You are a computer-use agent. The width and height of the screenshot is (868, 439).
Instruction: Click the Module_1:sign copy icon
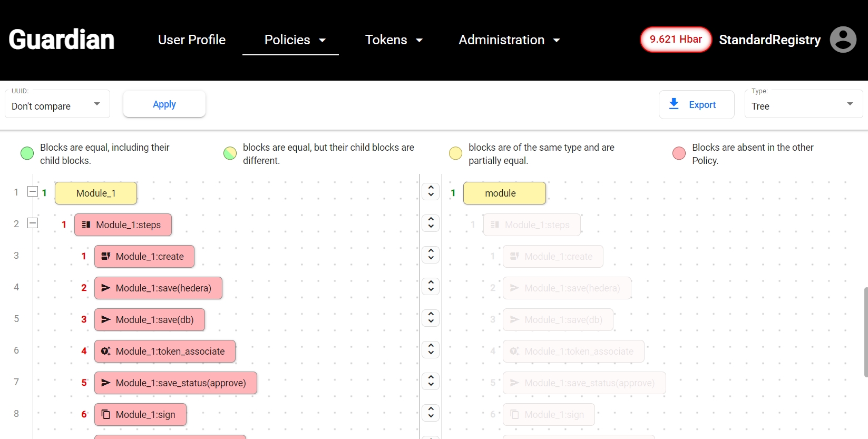[x=106, y=414]
